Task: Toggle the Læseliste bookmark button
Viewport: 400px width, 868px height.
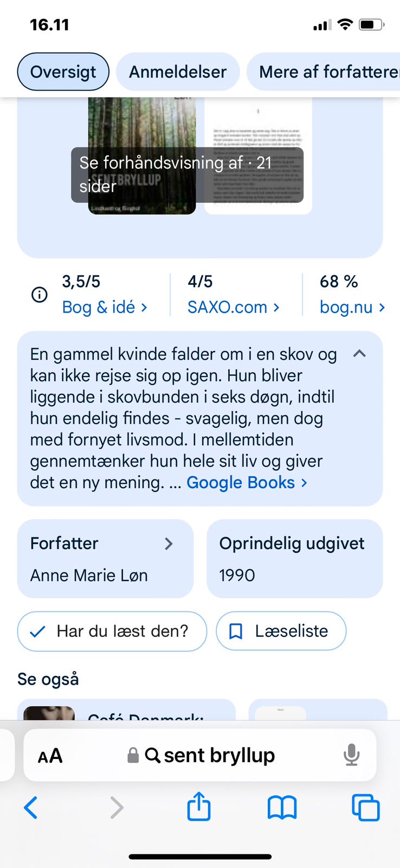Action: tap(281, 631)
